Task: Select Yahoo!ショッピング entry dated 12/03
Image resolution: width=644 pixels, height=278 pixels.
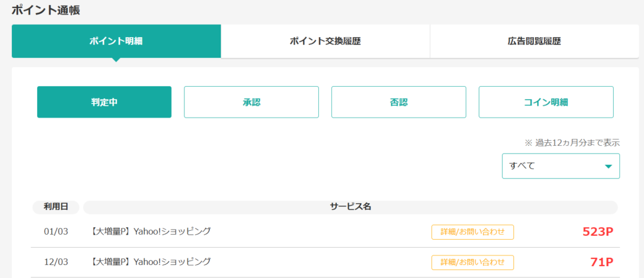Action: 151,262
